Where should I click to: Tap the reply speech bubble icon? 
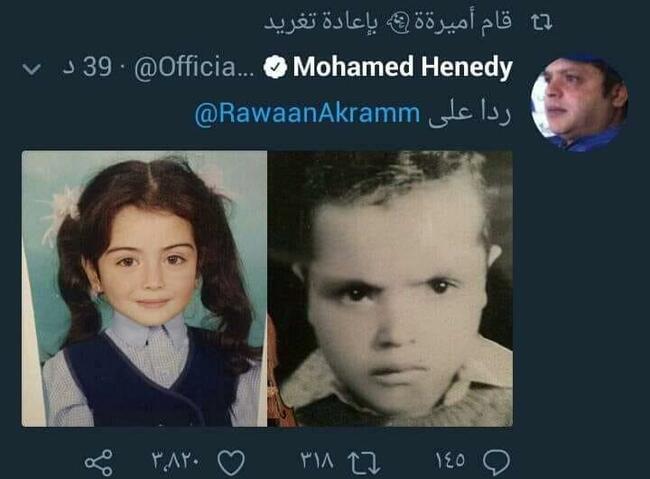496,462
